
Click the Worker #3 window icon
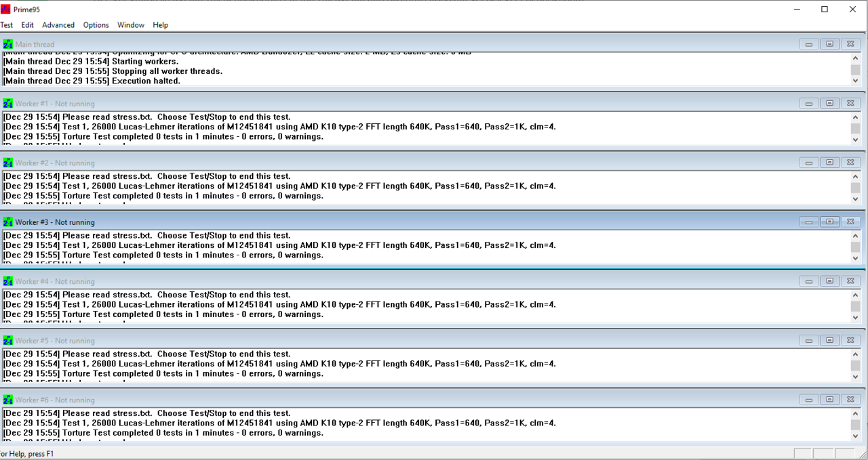click(7, 222)
